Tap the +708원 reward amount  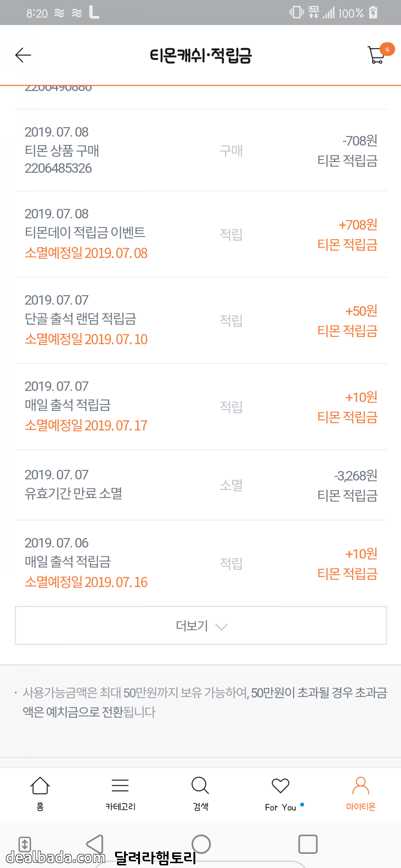358,225
